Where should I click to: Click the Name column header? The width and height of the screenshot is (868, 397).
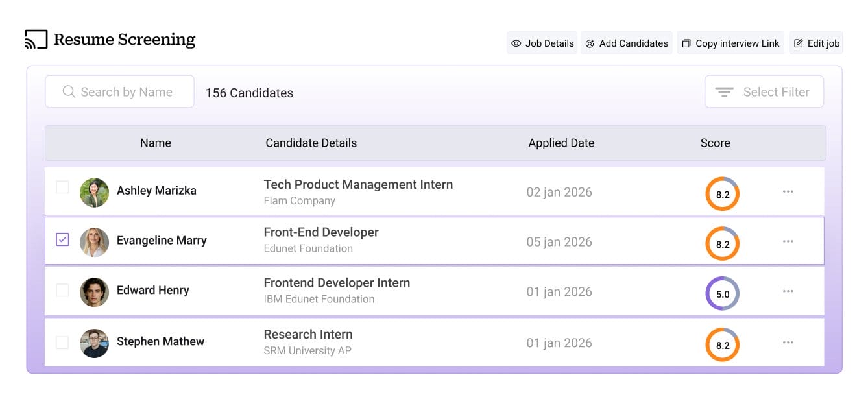(155, 143)
